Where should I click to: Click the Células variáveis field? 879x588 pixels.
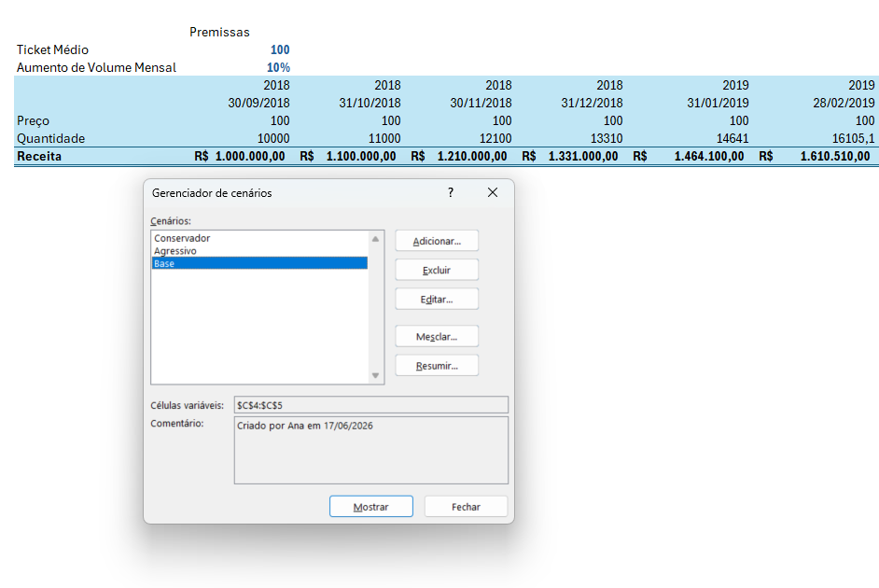(371, 405)
